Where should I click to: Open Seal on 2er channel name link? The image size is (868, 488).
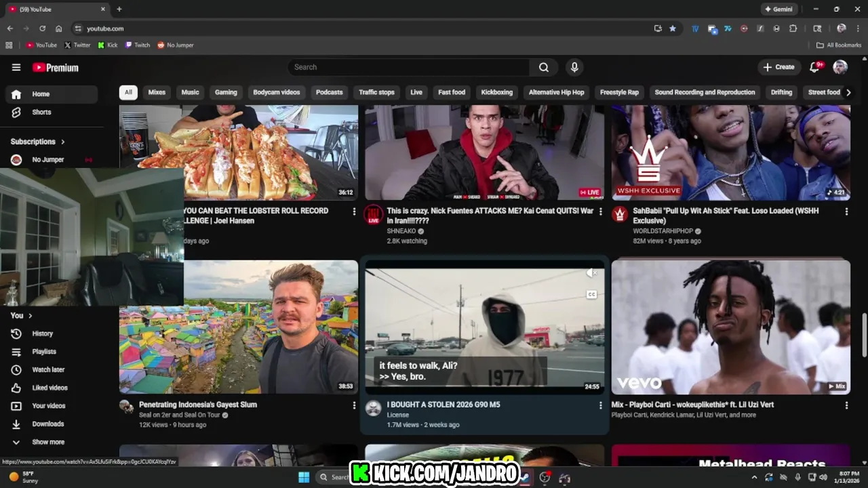(180, 415)
